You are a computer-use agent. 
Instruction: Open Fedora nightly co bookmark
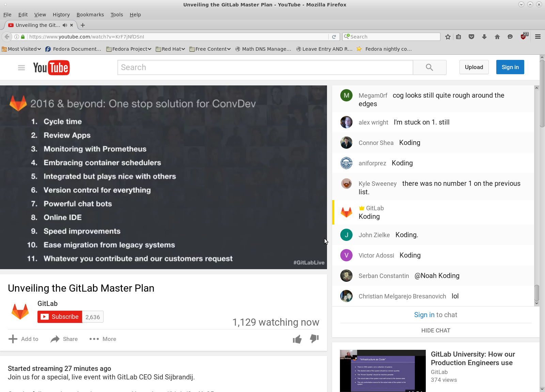pyautogui.click(x=384, y=49)
